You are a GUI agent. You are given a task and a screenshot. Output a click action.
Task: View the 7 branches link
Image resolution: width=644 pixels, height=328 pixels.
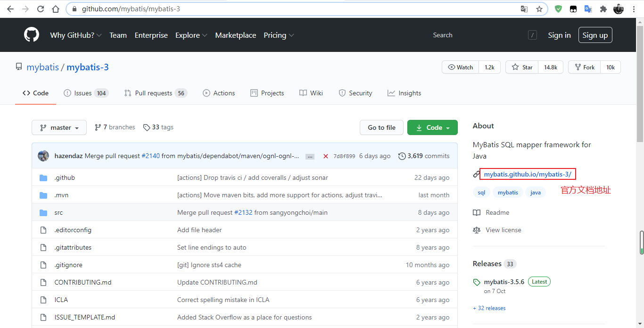point(115,127)
